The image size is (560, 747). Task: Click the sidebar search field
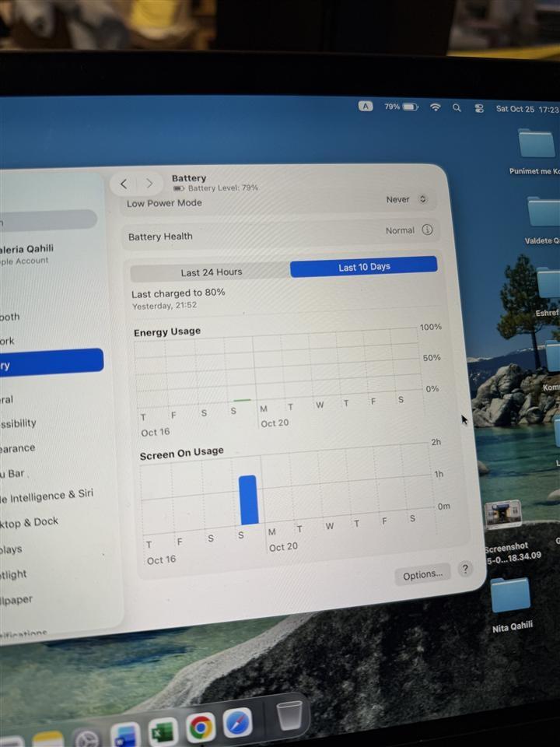[47, 219]
